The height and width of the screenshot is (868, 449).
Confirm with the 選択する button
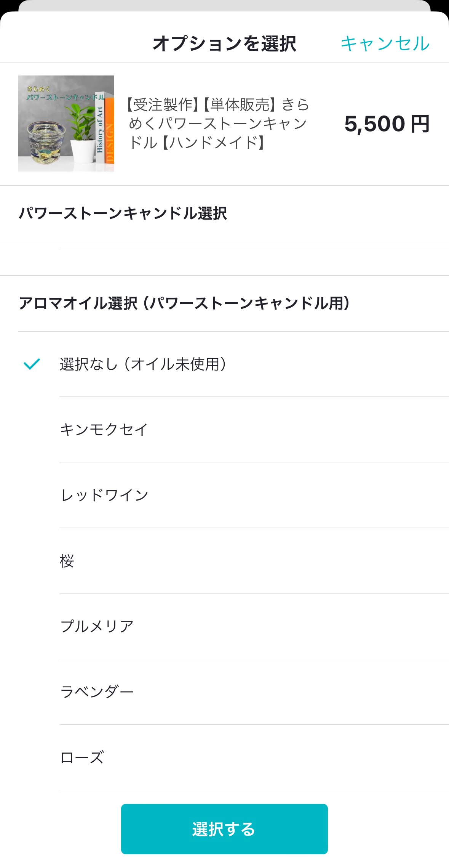pyautogui.click(x=224, y=829)
